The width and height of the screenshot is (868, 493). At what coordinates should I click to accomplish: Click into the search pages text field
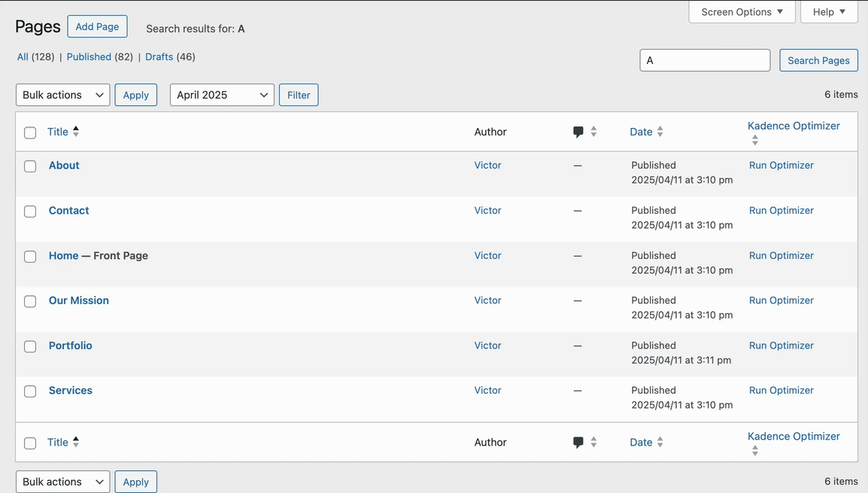[x=704, y=60]
